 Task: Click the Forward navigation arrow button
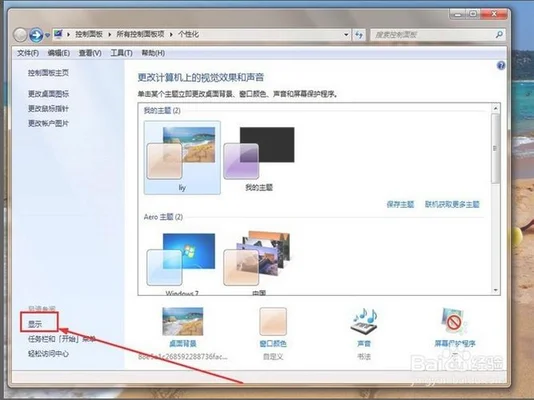(x=36, y=35)
